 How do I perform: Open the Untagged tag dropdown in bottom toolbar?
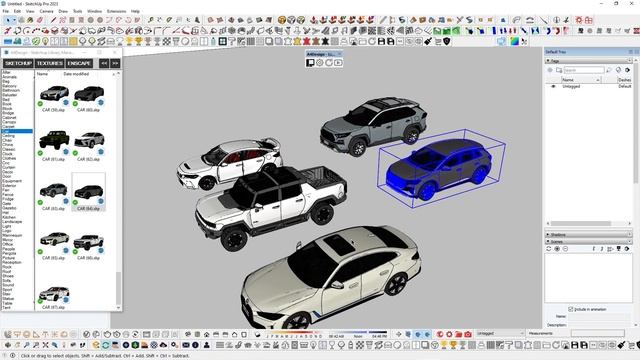coord(500,333)
